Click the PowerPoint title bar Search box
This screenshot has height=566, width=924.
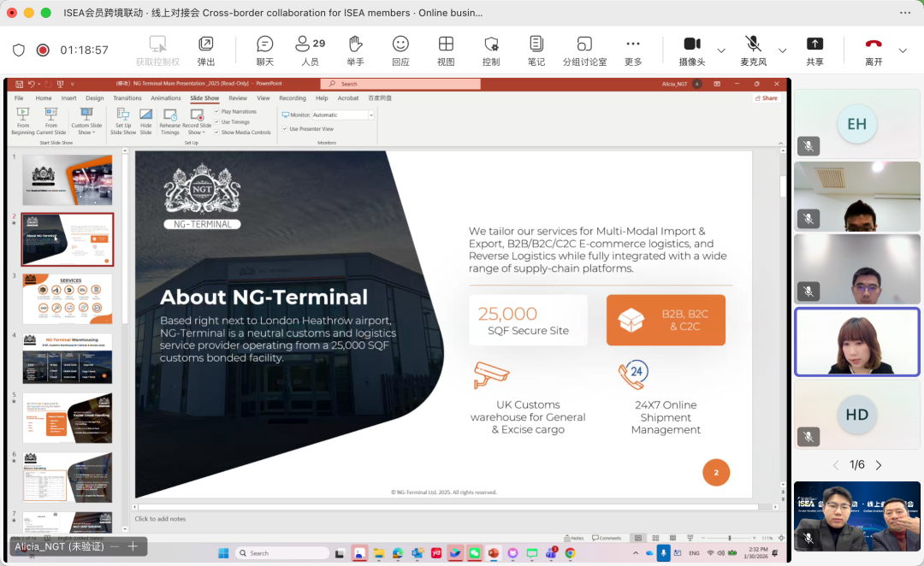400,84
